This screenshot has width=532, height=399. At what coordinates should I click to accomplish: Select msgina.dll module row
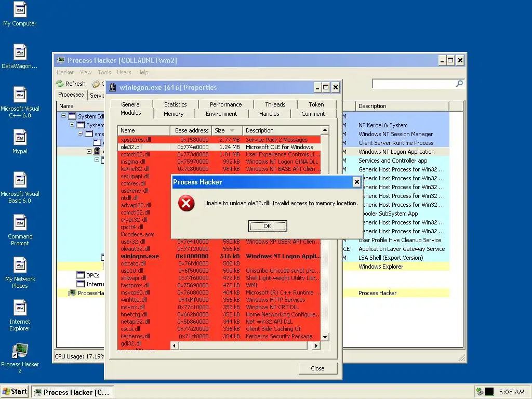(x=219, y=162)
